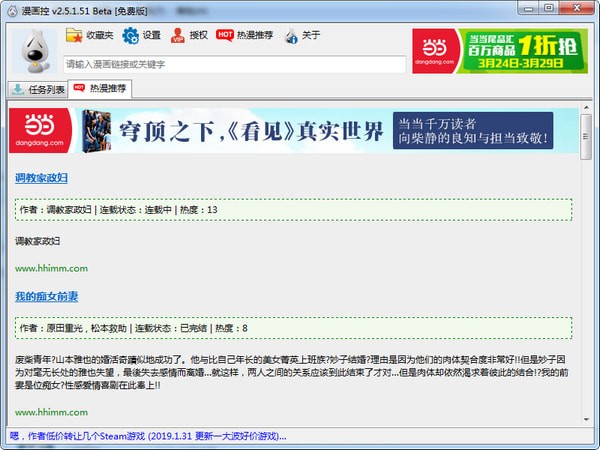Open the 关于 about icon

click(291, 36)
